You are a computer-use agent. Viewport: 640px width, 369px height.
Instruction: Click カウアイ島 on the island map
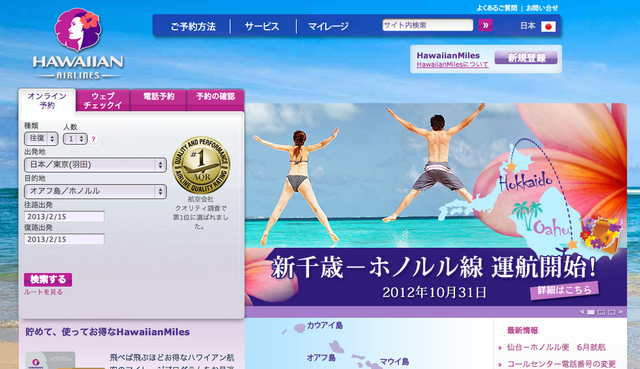point(324,325)
